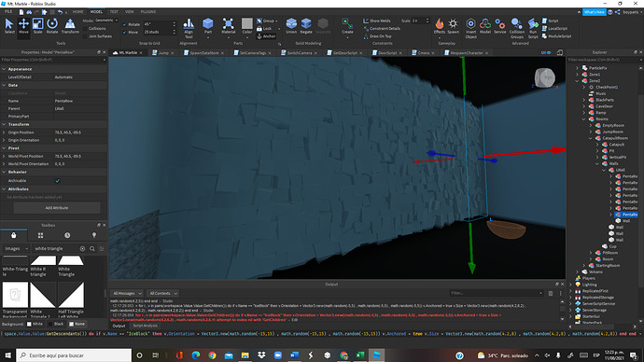Screen dimensions: 644x362
Task: Toggle the Anchor button
Action: pos(266,36)
